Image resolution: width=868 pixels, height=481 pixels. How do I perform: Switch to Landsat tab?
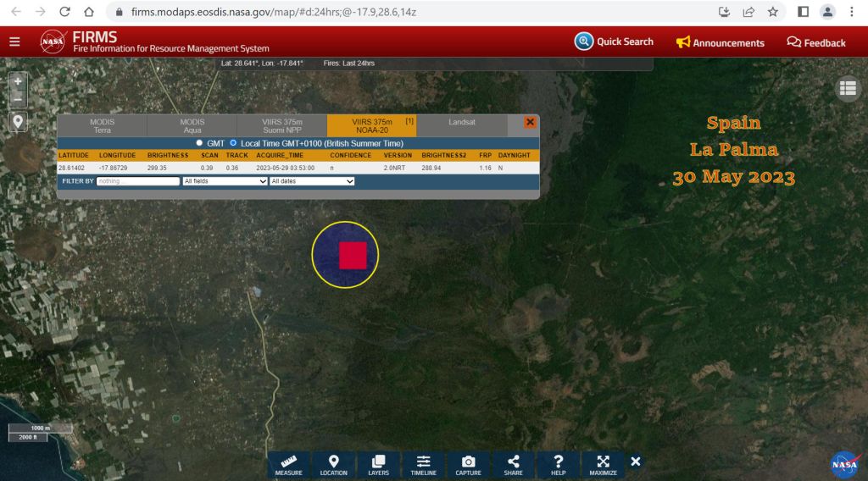(462, 123)
